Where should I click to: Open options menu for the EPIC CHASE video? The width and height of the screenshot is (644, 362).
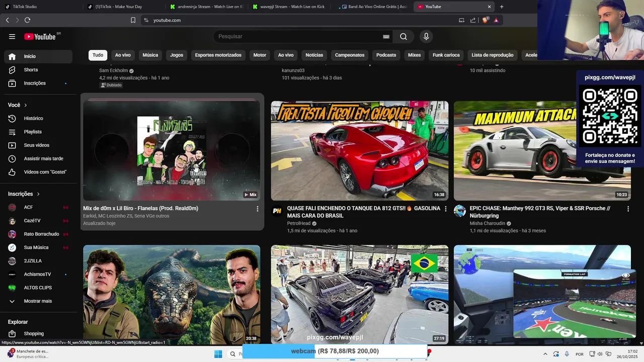628,209
